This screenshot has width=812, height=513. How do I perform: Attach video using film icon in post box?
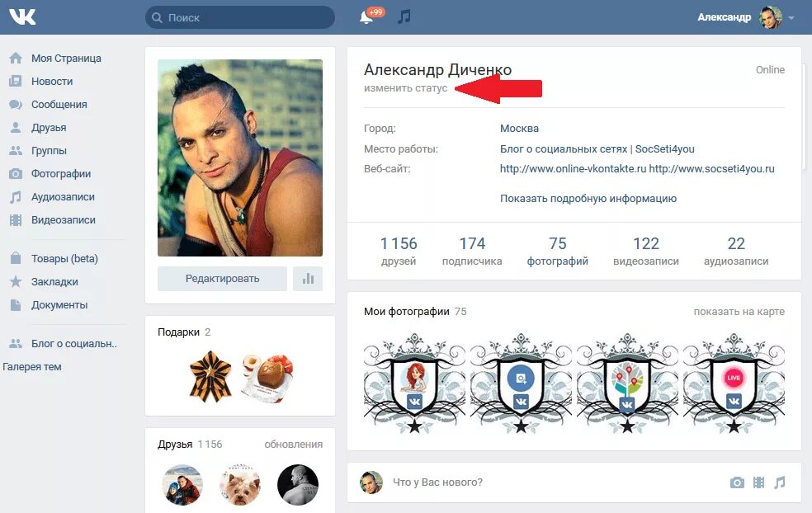click(x=758, y=482)
